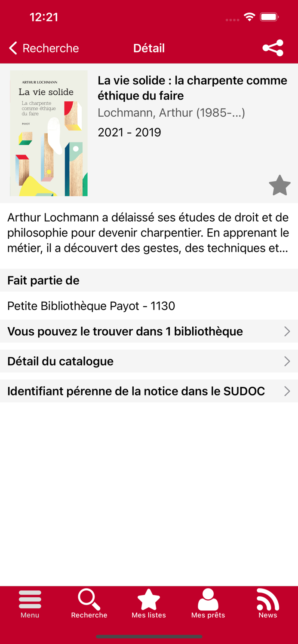Select the author Lochmann, Arthur
This screenshot has height=644, width=298.
tap(172, 113)
